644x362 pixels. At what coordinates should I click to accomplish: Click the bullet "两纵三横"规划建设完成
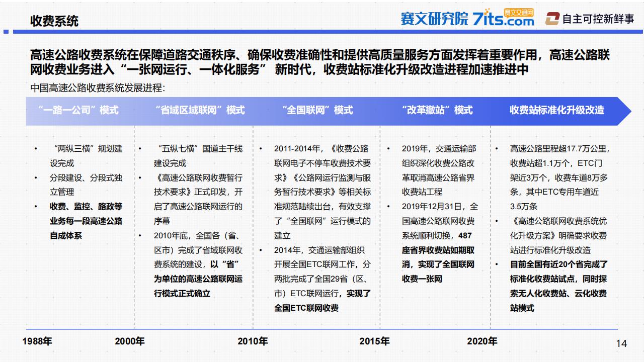pos(86,156)
